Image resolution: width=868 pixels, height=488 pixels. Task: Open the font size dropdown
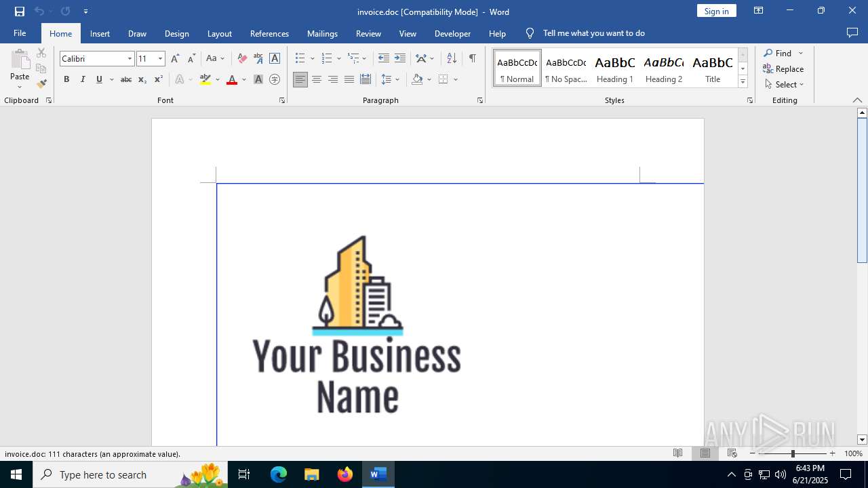161,59
